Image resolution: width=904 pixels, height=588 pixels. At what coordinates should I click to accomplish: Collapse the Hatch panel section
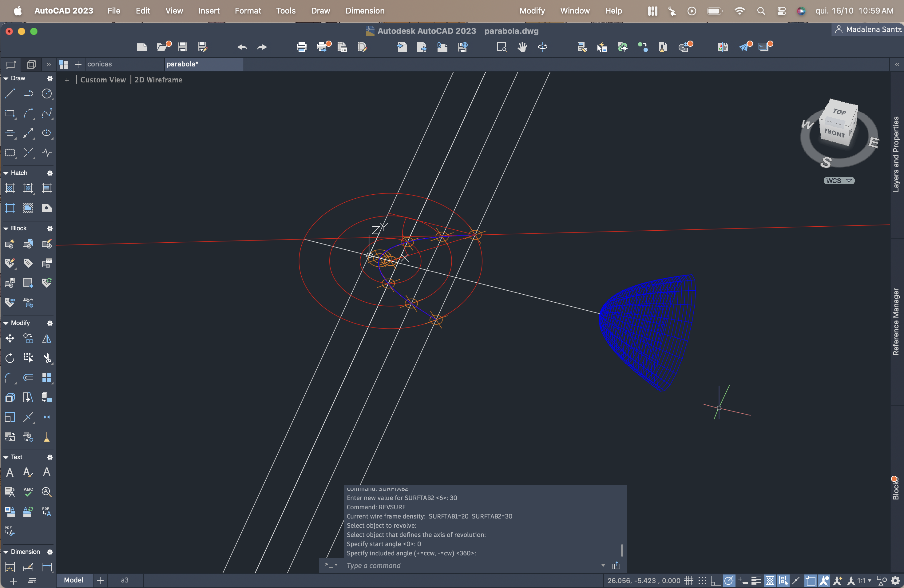coord(6,173)
